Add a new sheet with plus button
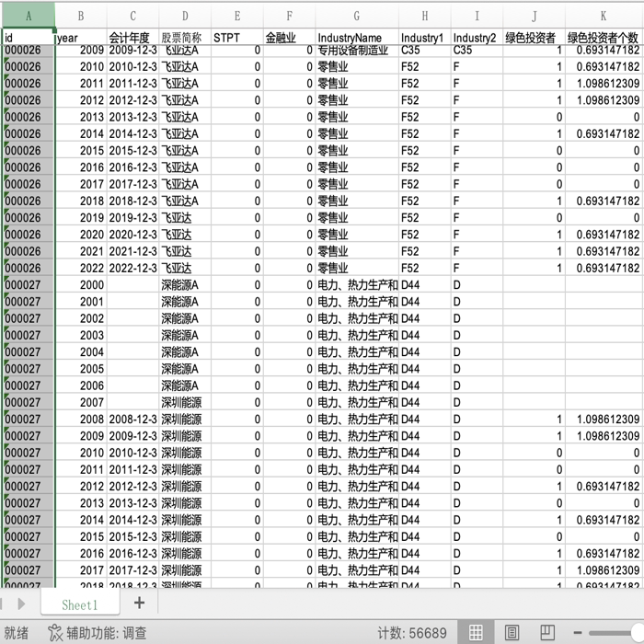Screen dimensions: 644x644 coord(139,603)
